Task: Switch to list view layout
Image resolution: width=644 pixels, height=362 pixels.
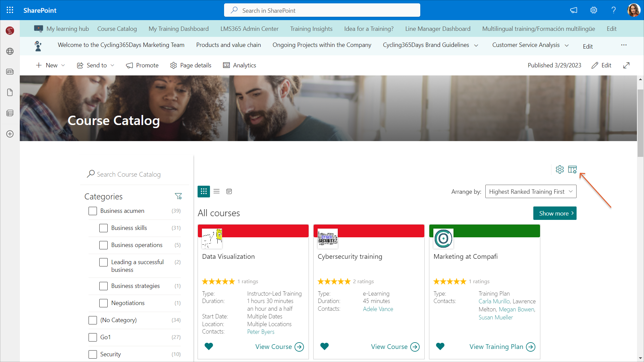Action: pyautogui.click(x=216, y=191)
